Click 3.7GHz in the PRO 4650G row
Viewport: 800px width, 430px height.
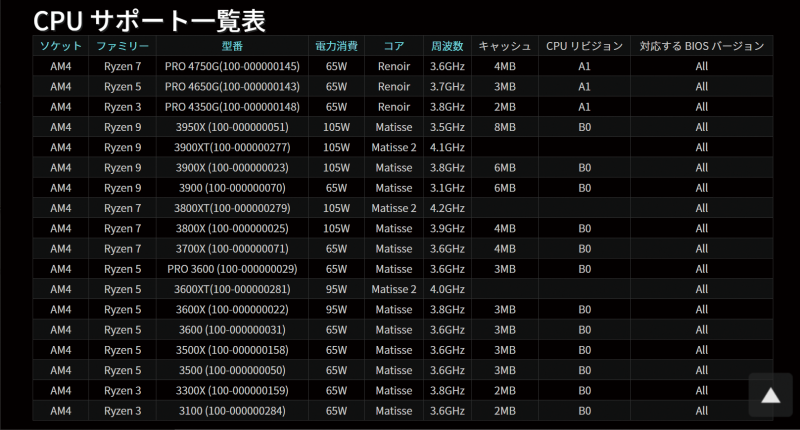coord(447,87)
